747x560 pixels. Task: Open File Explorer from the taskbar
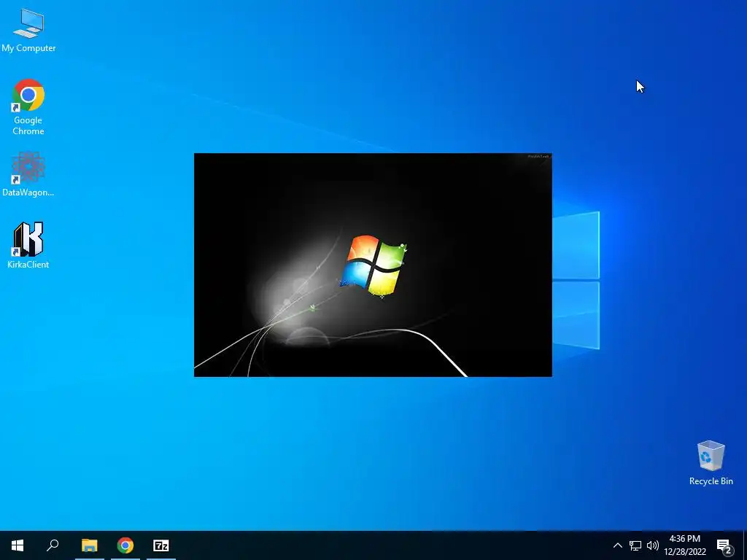click(90, 545)
